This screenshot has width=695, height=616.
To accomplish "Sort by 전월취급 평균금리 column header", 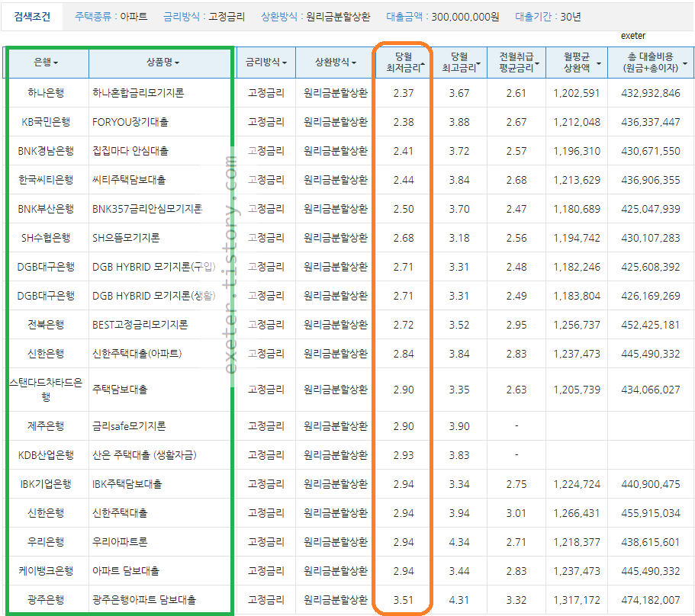I will tap(516, 63).
